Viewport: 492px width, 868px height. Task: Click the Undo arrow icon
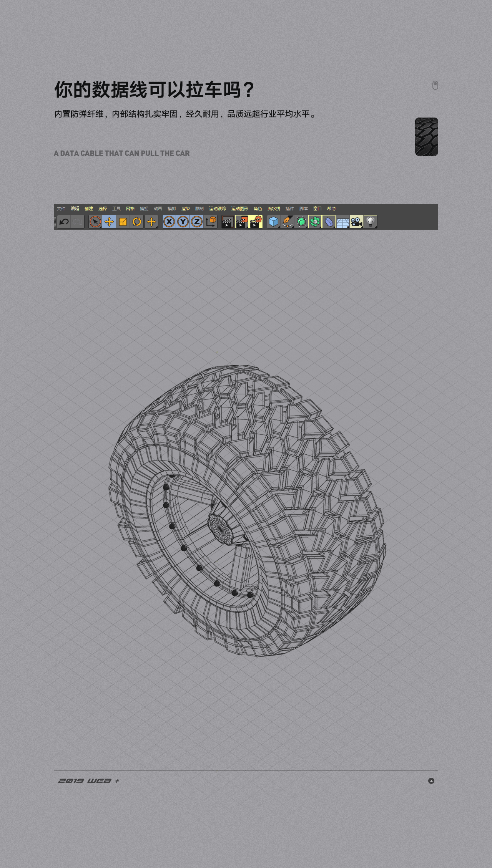(x=64, y=222)
